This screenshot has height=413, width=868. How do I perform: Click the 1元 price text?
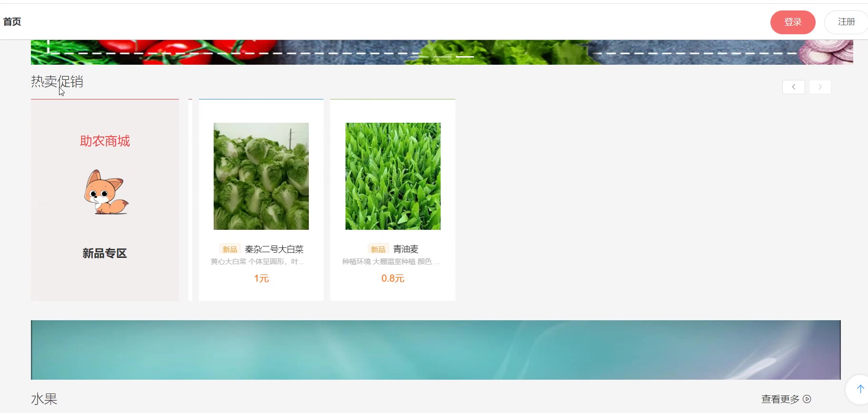261,278
